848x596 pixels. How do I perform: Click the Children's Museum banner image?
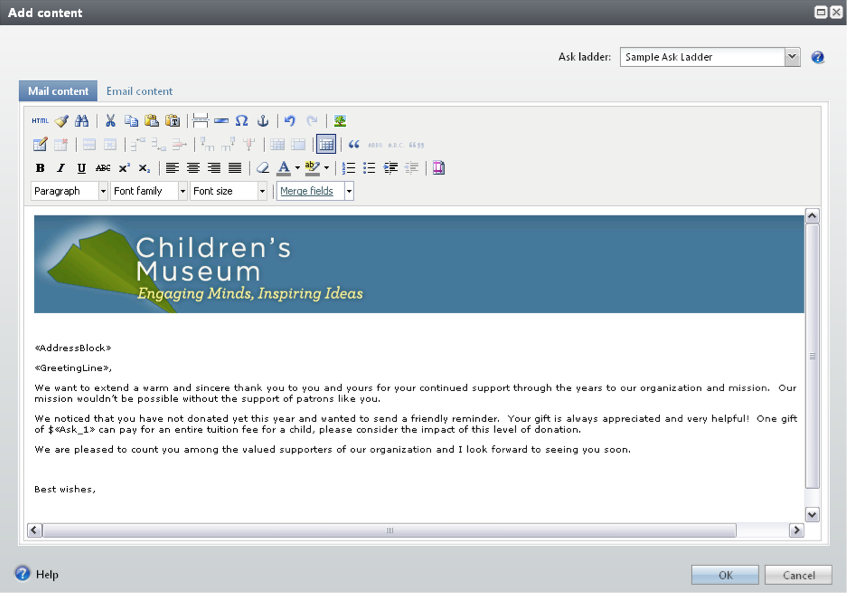point(419,264)
